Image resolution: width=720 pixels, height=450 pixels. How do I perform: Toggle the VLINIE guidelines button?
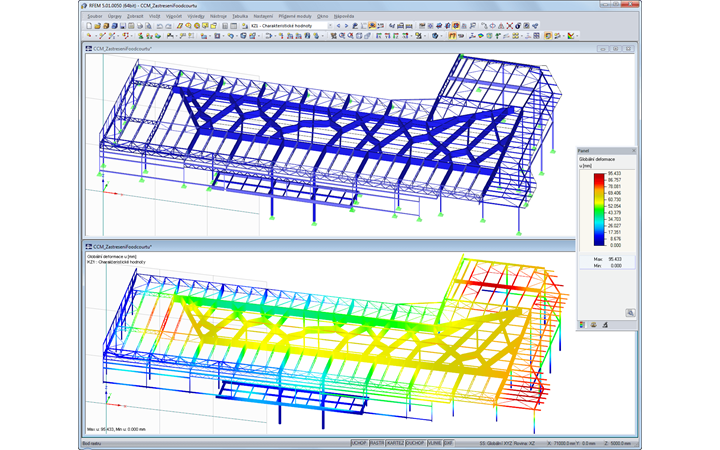(x=435, y=443)
